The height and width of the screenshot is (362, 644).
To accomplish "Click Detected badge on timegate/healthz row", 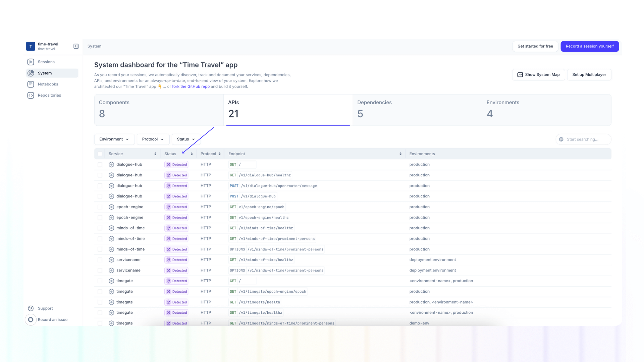I will pyautogui.click(x=176, y=313).
